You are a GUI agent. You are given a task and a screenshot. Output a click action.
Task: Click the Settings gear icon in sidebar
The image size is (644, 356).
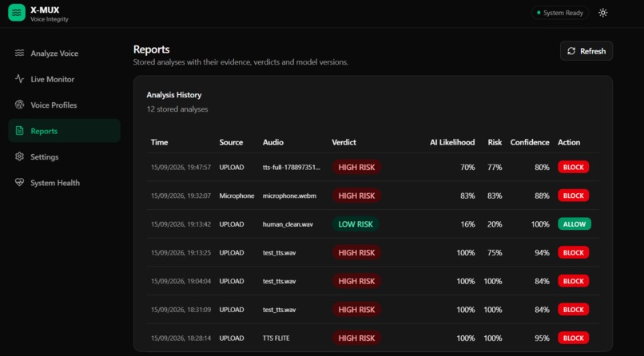(x=19, y=156)
